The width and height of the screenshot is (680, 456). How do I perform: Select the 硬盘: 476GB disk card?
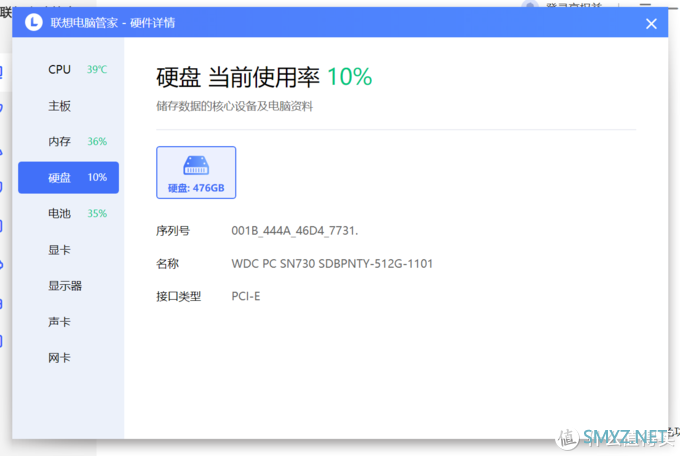[x=196, y=172]
